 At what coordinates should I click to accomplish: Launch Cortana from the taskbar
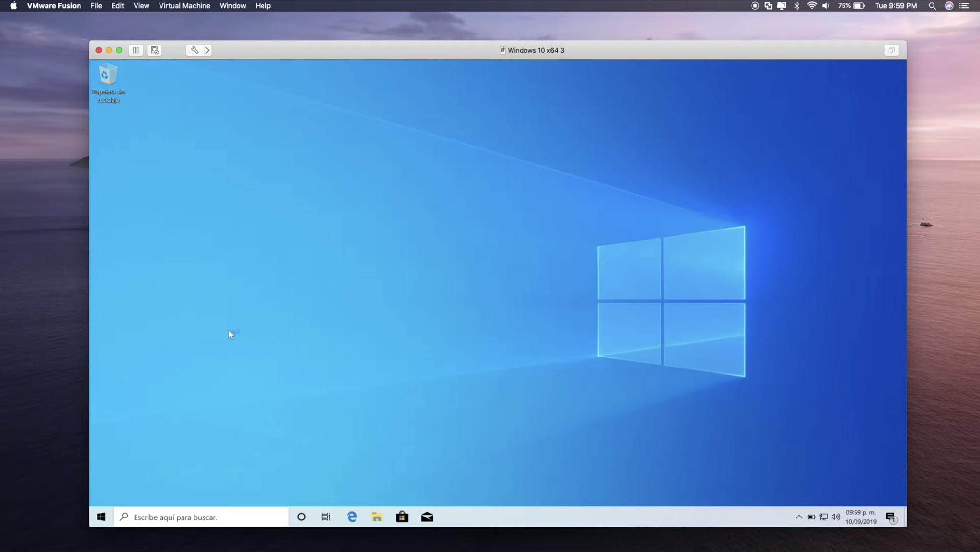pos(301,517)
